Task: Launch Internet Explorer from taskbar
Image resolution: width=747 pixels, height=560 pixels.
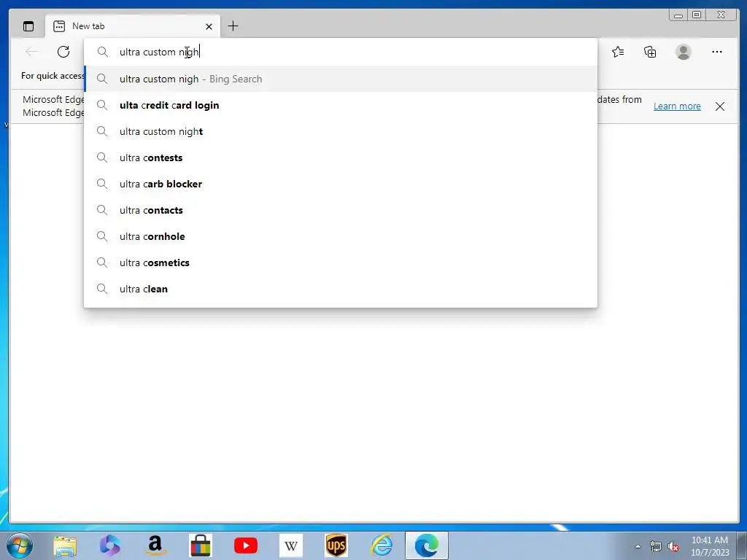Action: (382, 545)
